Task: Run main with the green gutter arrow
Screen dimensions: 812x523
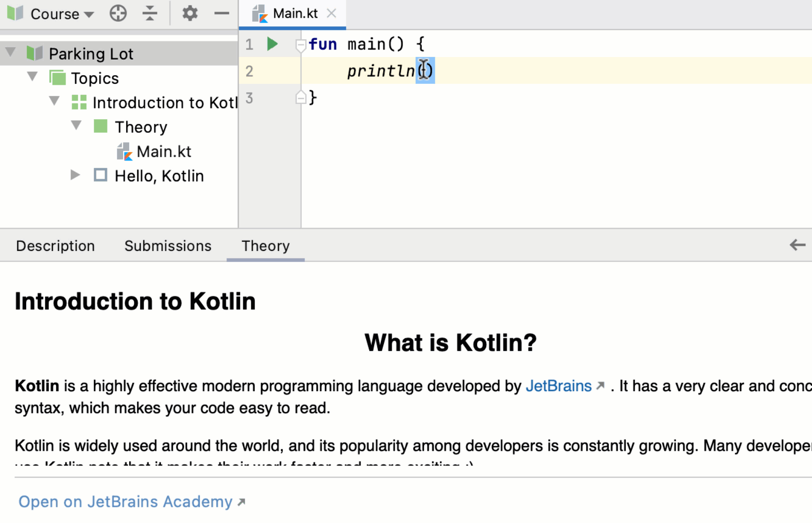Action: click(272, 44)
